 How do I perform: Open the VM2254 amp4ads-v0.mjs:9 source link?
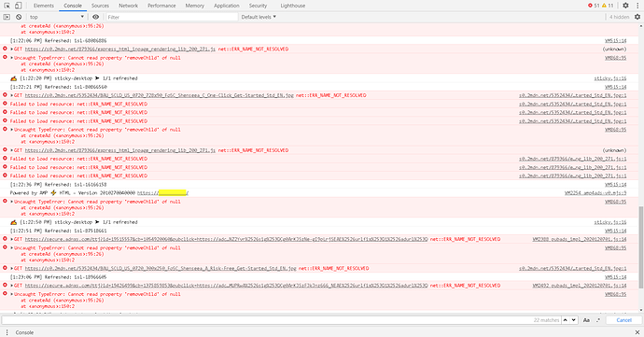(x=595, y=192)
